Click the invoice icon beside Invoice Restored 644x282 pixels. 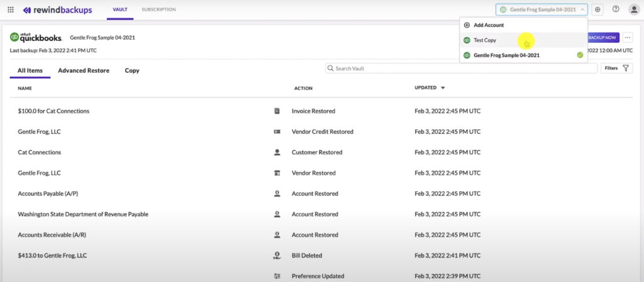(x=277, y=111)
